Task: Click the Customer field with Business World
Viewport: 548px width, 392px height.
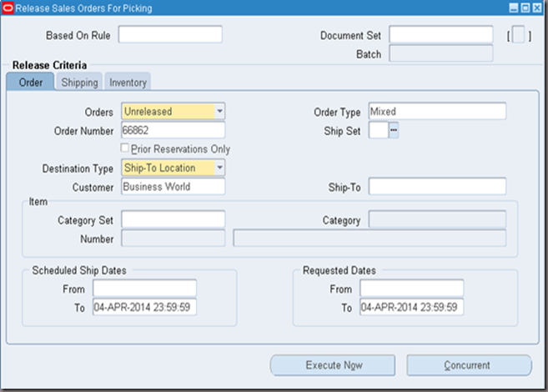Action: (173, 187)
